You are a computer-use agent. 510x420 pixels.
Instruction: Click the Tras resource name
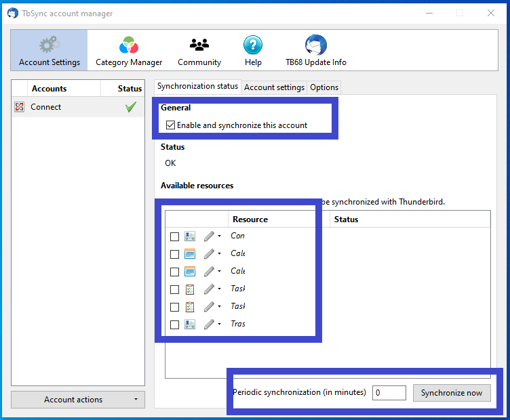point(238,324)
